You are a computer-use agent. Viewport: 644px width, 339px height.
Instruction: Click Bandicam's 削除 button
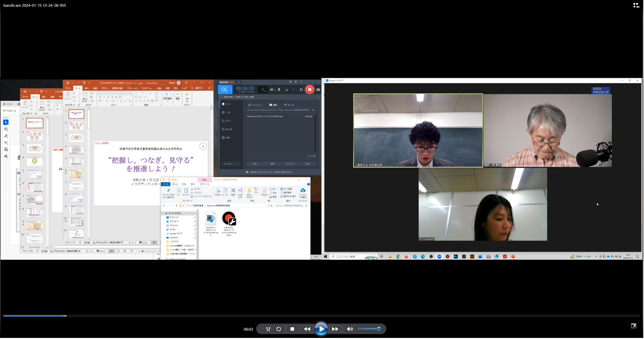[308, 164]
